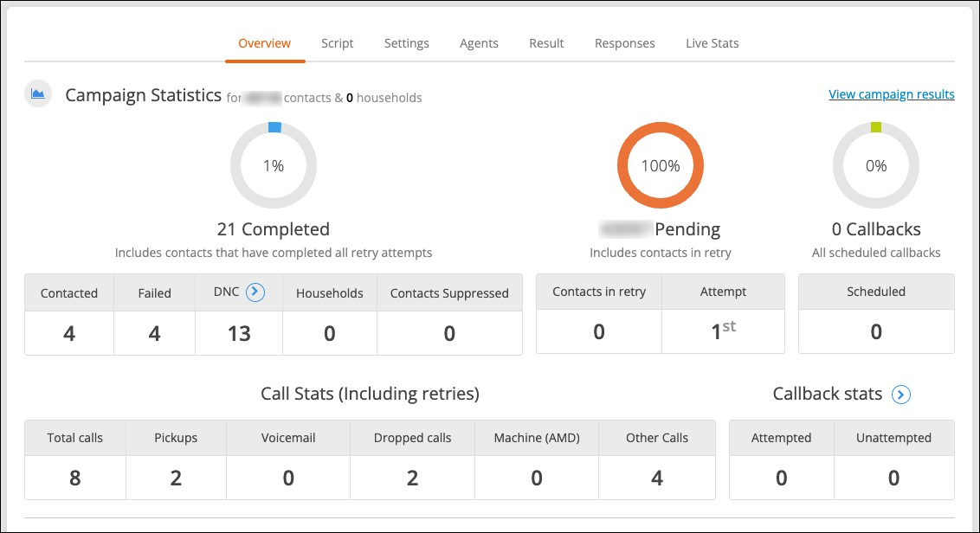Viewport: 980px width, 533px height.
Task: Select the Overview tab
Action: [264, 43]
